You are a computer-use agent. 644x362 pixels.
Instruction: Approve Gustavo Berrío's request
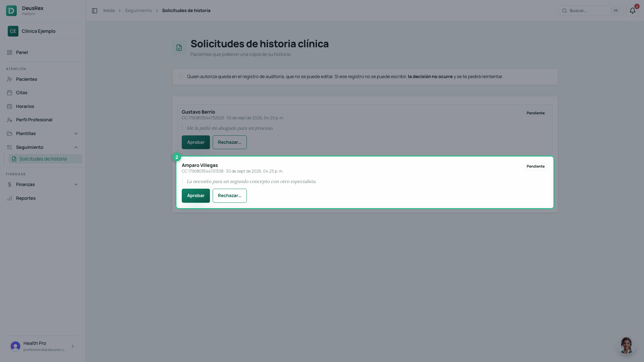coord(196,142)
